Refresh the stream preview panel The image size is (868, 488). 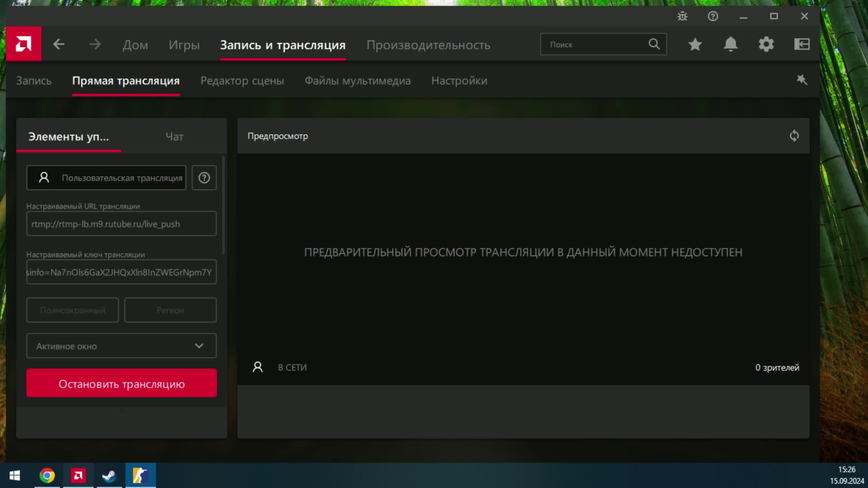794,136
